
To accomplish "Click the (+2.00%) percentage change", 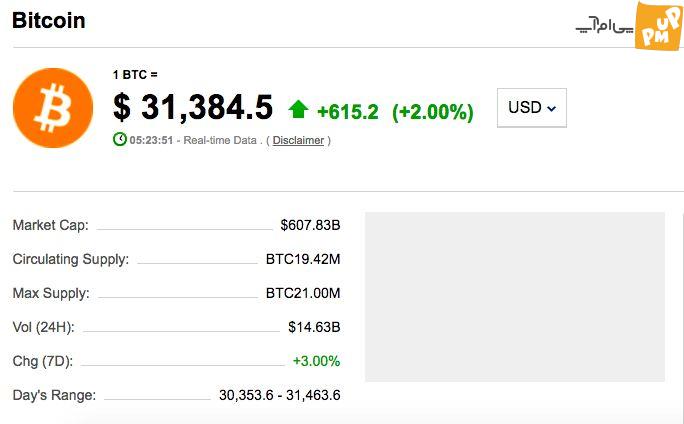I will coord(433,112).
